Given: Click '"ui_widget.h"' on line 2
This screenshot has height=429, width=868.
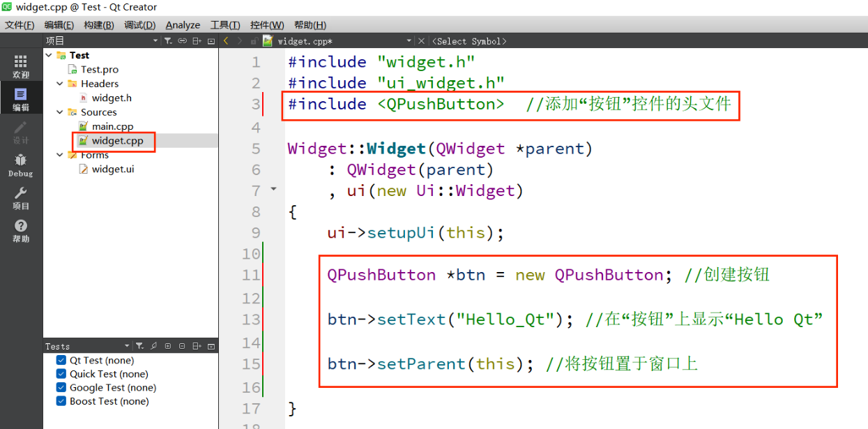Looking at the screenshot, I should click(441, 83).
